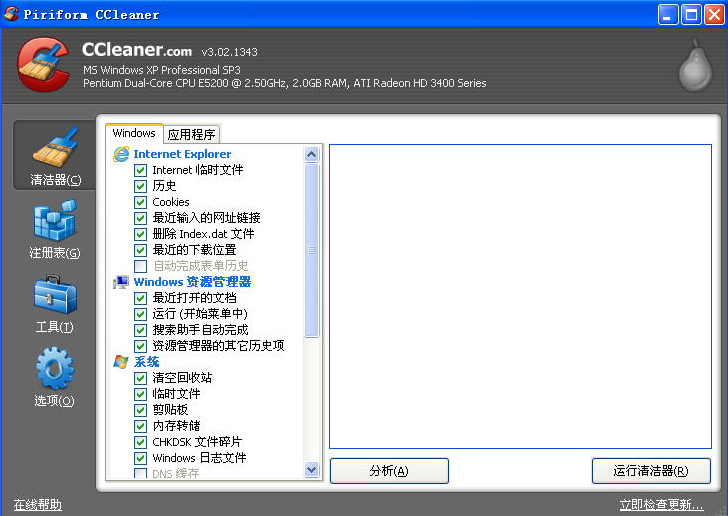Toggle the 清空回收站 checkbox
The width and height of the screenshot is (728, 516).
(x=141, y=378)
